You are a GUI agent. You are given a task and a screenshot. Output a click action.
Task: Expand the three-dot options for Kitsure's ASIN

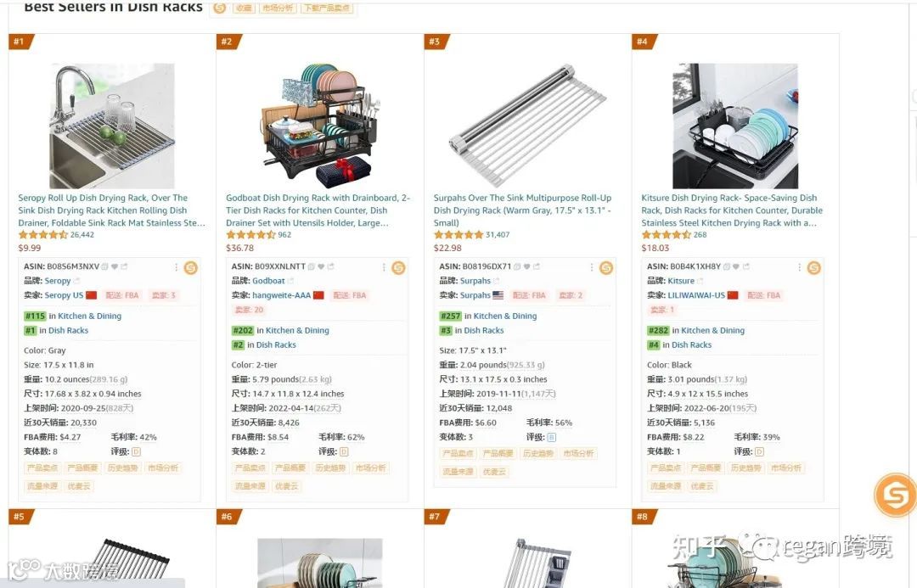[x=799, y=267]
